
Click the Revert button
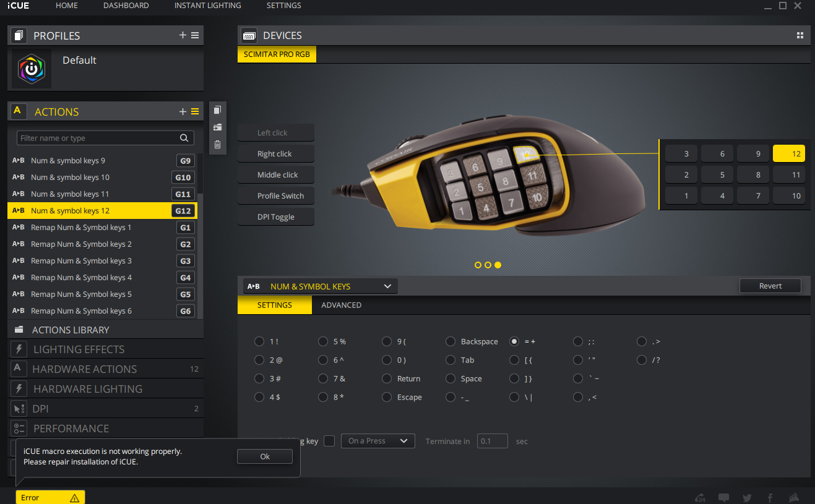(x=770, y=286)
